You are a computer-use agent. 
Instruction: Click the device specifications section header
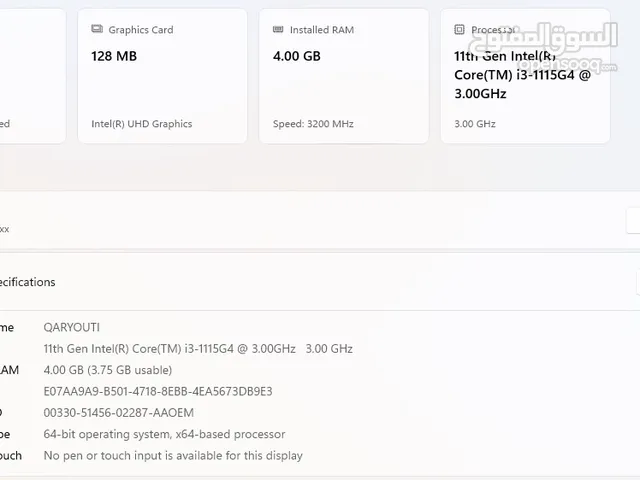pos(320,282)
